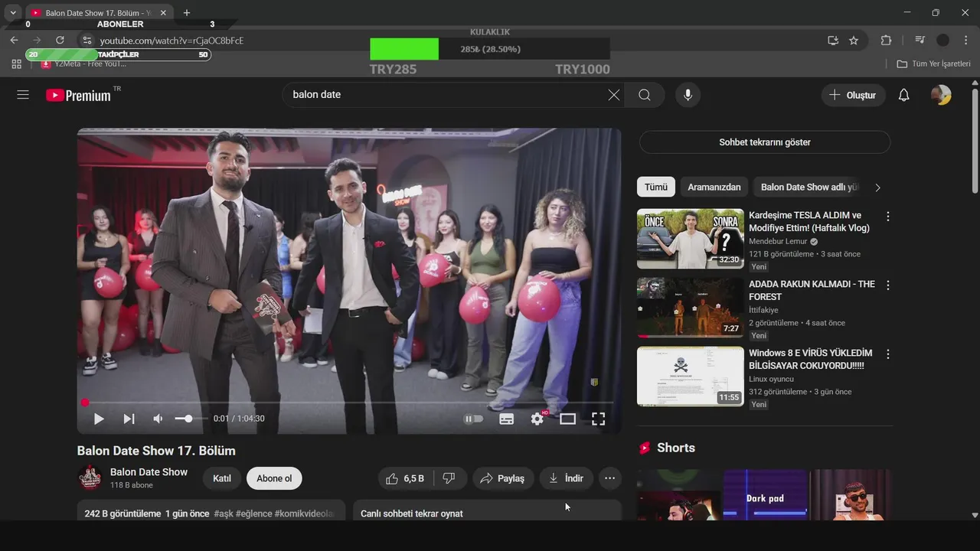Open media control icon in Chrome toolbar
This screenshot has height=551, width=980.
[x=920, y=41]
